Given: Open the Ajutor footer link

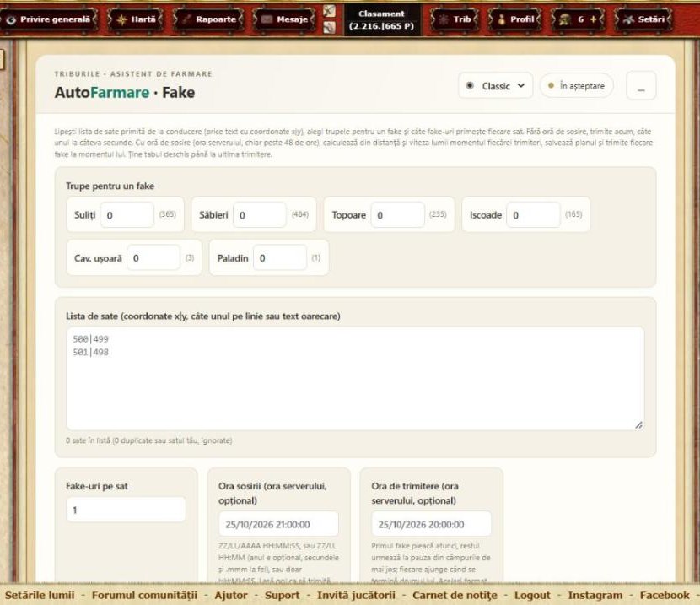Looking at the screenshot, I should click(231, 595).
